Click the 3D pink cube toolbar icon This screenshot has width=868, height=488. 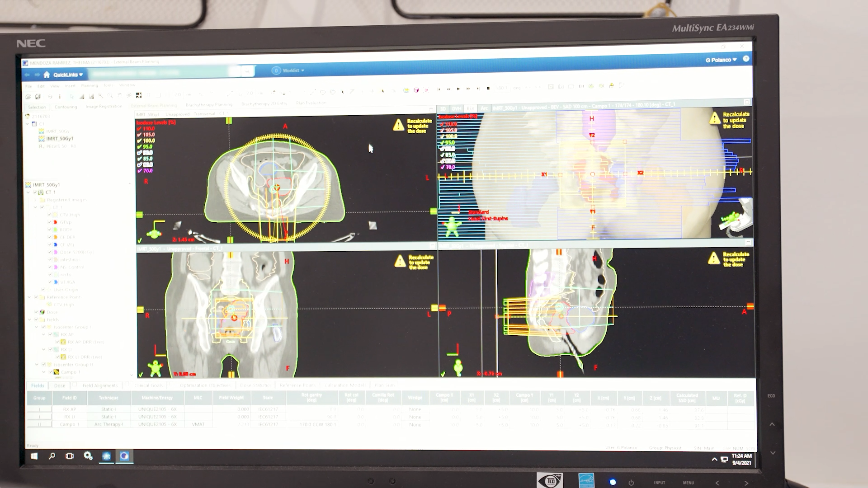[416, 90]
